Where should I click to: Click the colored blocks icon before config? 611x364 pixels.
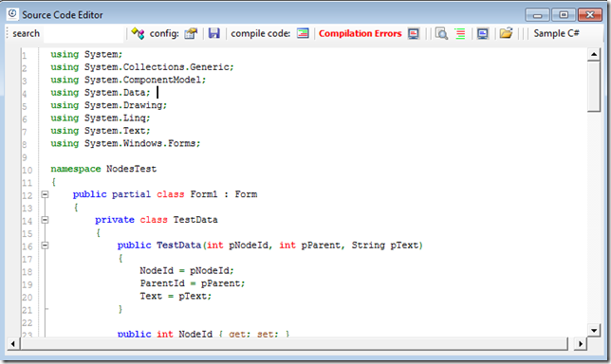[138, 33]
